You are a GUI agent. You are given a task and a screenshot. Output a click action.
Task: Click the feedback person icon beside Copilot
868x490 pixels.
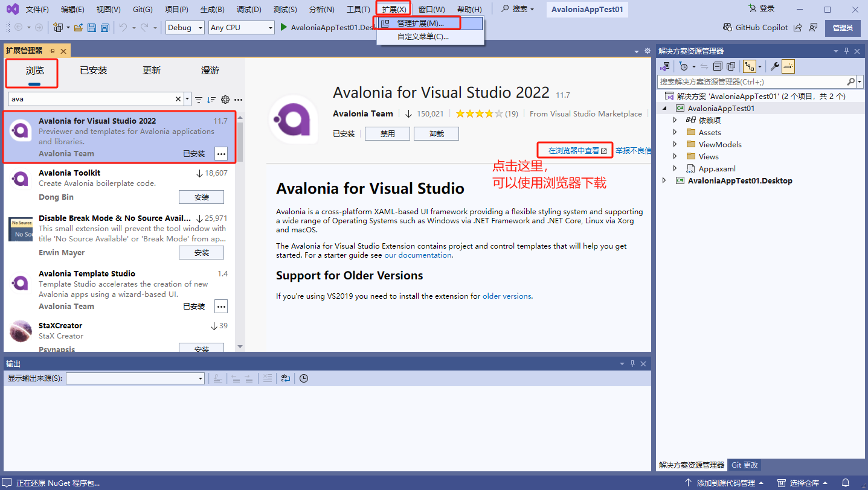pos(814,27)
